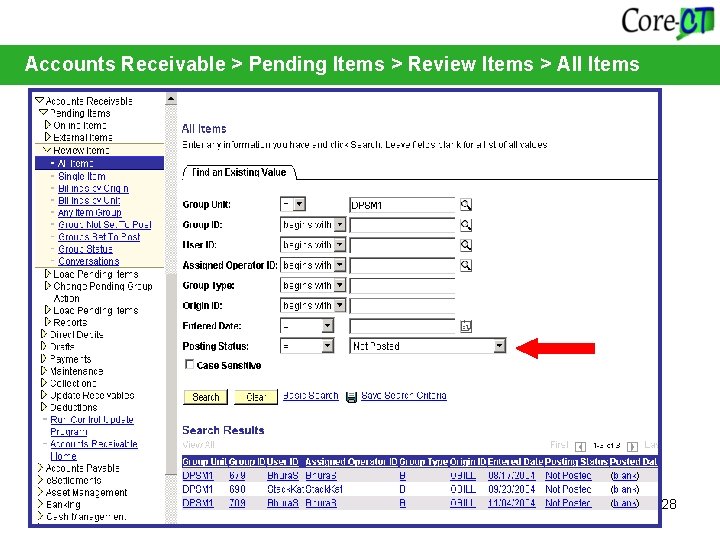
Task: Expand the Banking menu
Action: (x=40, y=504)
